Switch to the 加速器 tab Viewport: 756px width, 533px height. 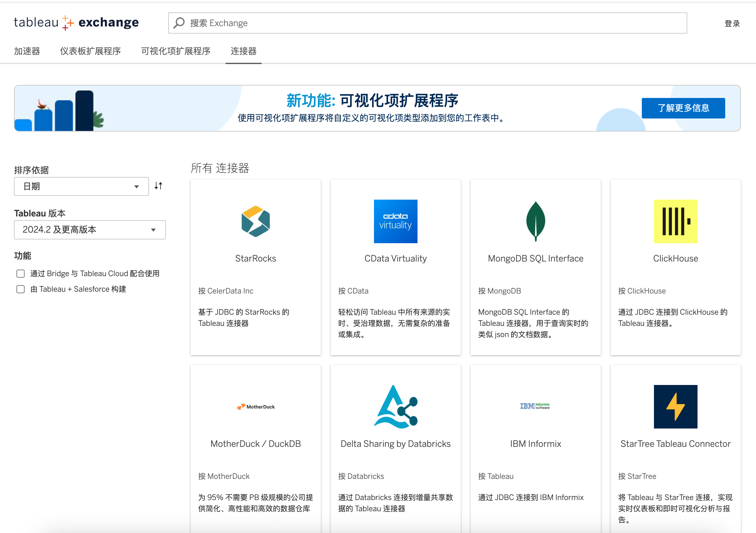[x=27, y=51]
